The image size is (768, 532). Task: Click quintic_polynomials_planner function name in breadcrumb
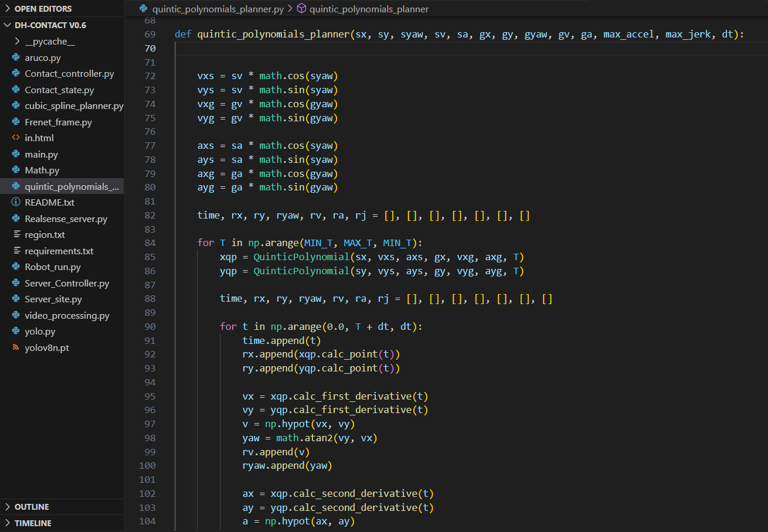coord(368,9)
